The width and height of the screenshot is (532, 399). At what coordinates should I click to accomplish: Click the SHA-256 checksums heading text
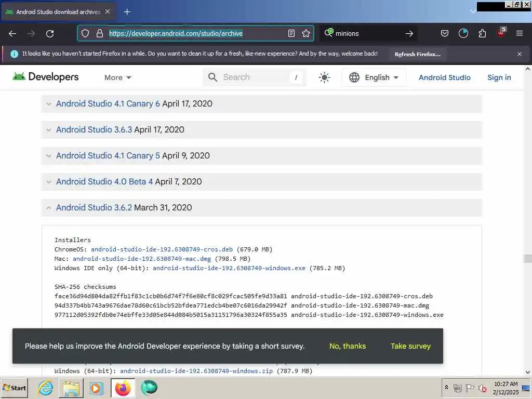coord(85,287)
